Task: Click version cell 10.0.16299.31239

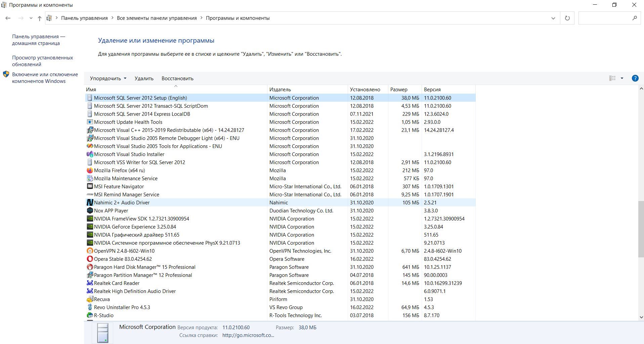Action: point(443,283)
